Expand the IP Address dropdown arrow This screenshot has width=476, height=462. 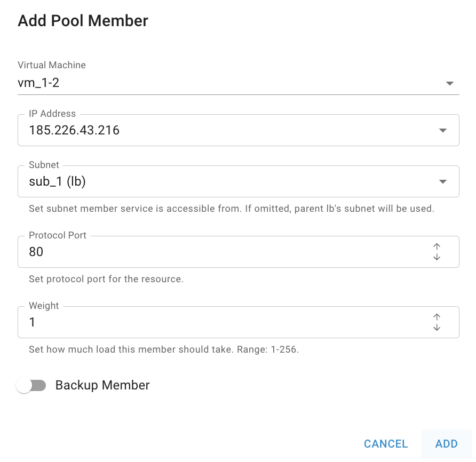click(443, 130)
